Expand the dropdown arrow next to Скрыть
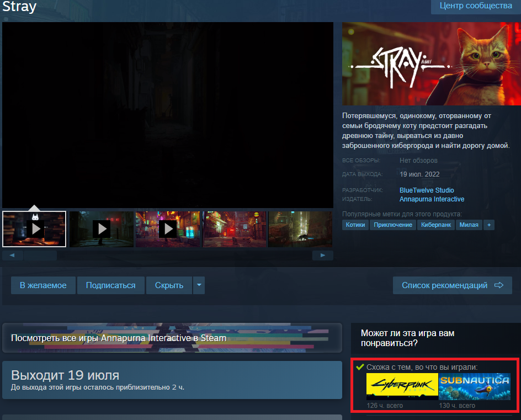The height and width of the screenshot is (420, 521). click(199, 285)
